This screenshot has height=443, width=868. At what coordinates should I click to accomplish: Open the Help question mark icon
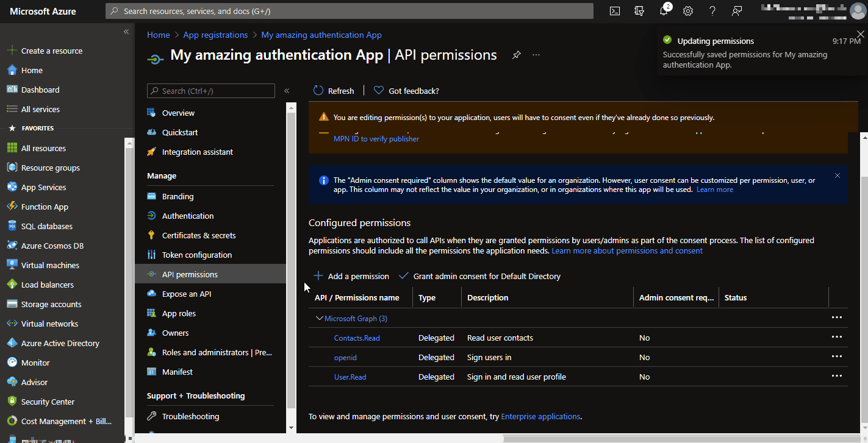712,10
